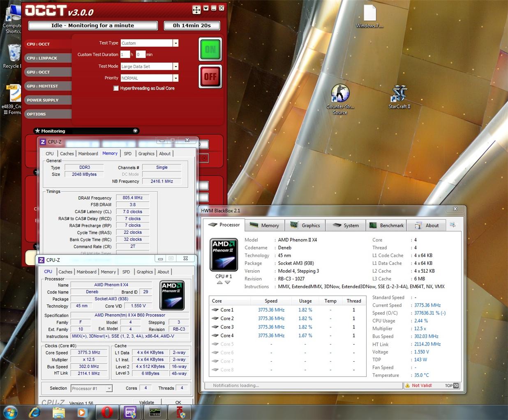Click the OCCT move-window crosshair icon
508x420 pixels.
[196, 9]
